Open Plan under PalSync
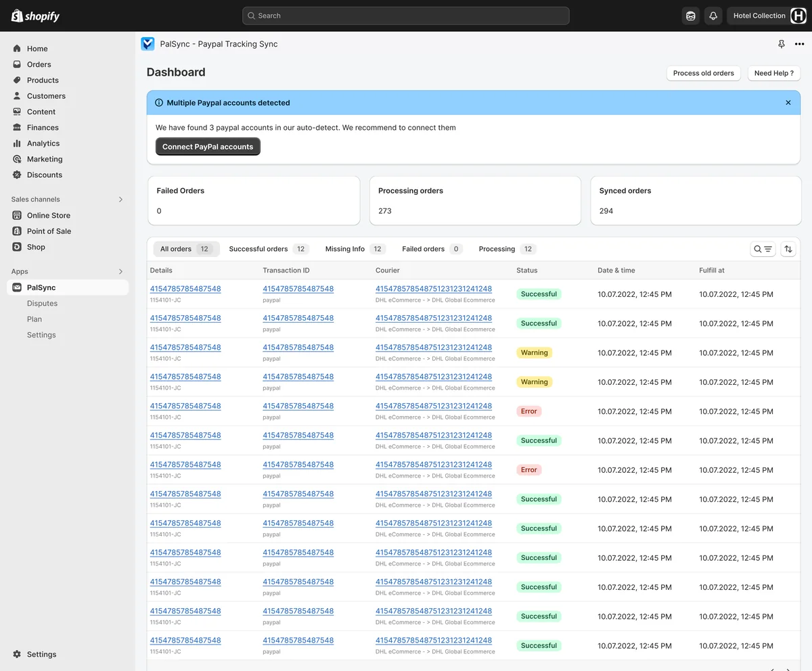The image size is (812, 671). click(x=35, y=319)
